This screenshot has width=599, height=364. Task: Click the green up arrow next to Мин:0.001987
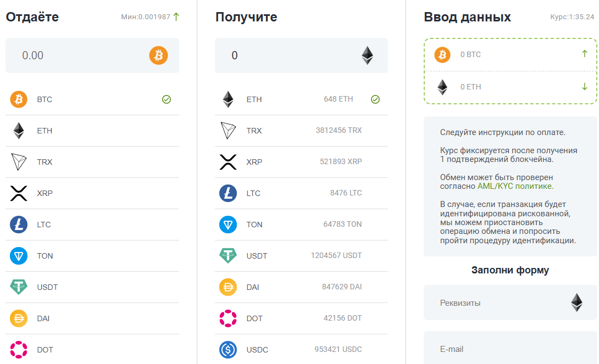(x=176, y=17)
